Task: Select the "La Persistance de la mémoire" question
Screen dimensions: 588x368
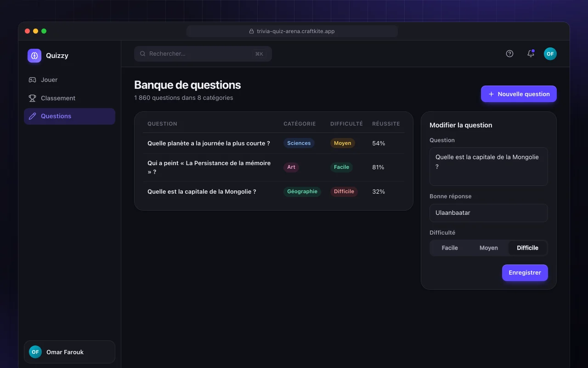Action: click(x=274, y=167)
